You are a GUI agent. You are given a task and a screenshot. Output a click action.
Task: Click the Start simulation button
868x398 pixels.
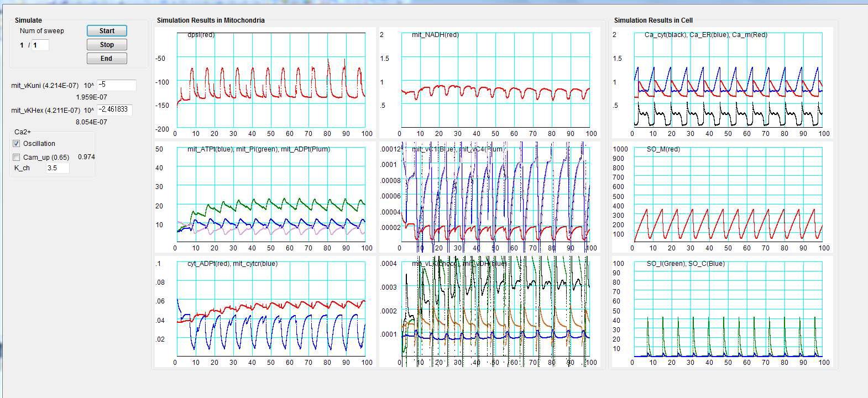pos(107,31)
